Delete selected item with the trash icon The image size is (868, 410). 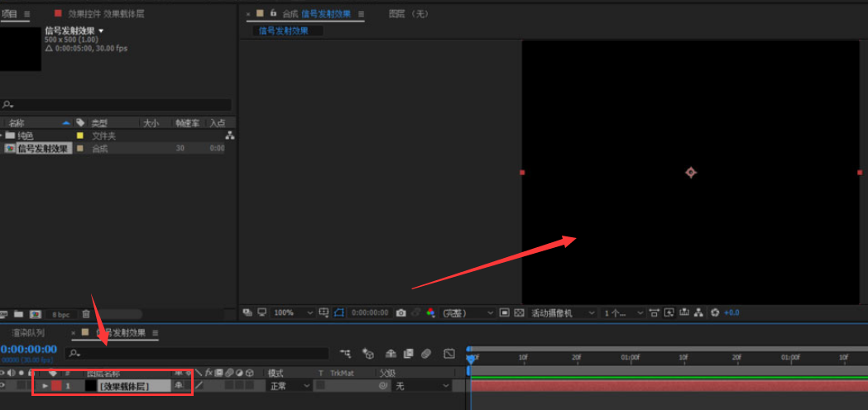pos(86,314)
